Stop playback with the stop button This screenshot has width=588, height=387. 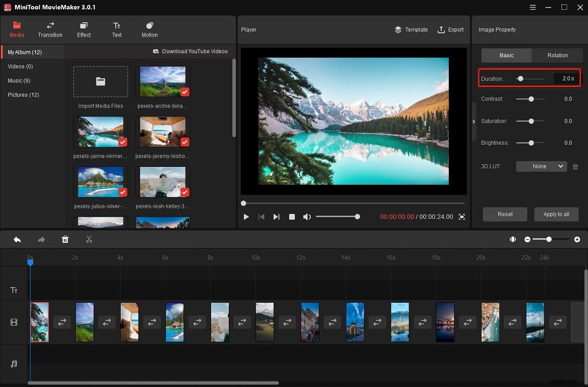(292, 217)
